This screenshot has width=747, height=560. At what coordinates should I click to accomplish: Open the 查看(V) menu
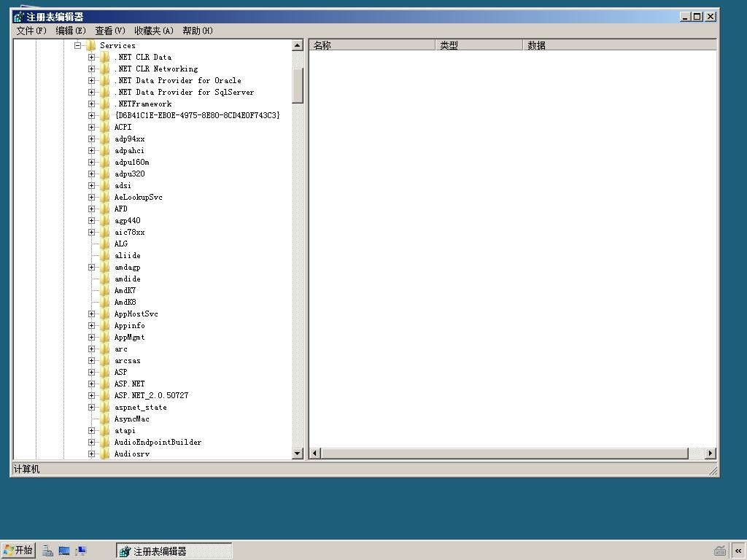pyautogui.click(x=110, y=31)
